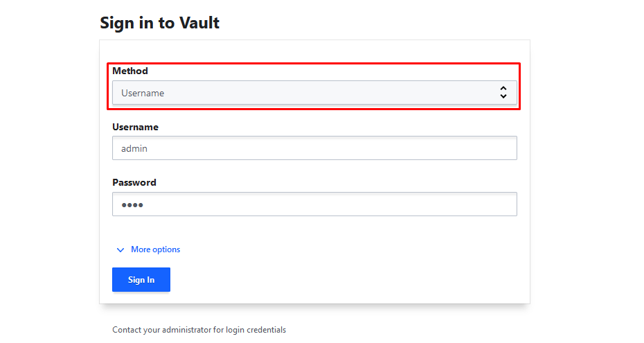The width and height of the screenshot is (644, 343).
Task: Select the "Username" value shown in Method
Action: [143, 93]
